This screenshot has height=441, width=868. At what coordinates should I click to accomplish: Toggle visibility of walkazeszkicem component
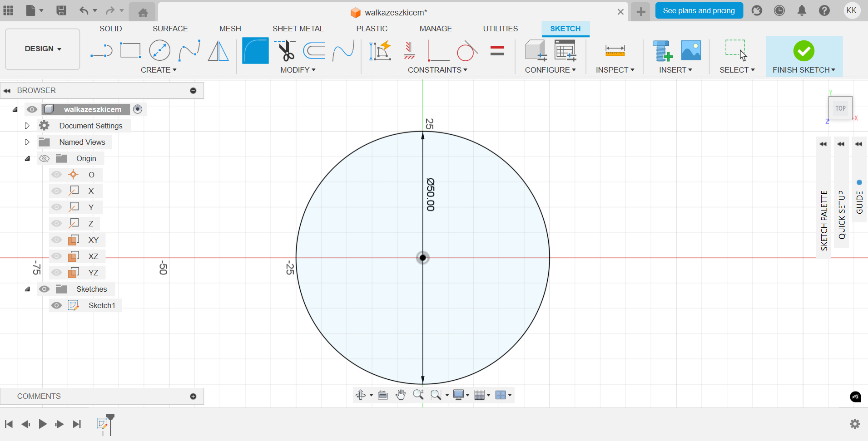click(32, 109)
